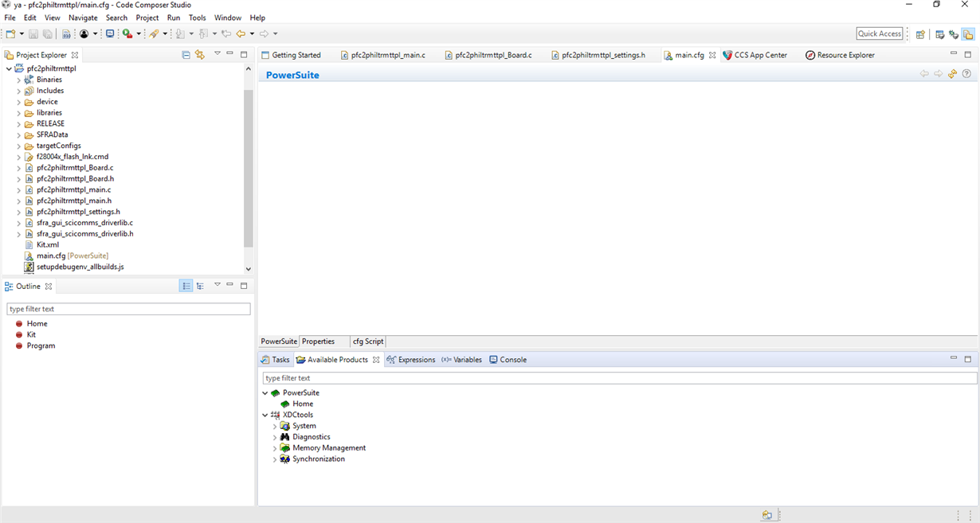Image resolution: width=980 pixels, height=523 pixels.
Task: Click the Last Edit Location toolbar icon
Action: coord(226,33)
